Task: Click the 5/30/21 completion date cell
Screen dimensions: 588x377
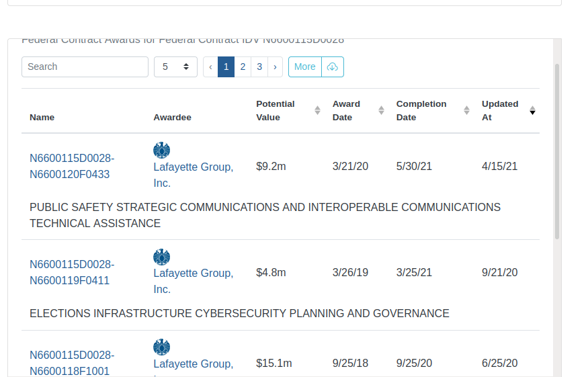Action: 414,166
